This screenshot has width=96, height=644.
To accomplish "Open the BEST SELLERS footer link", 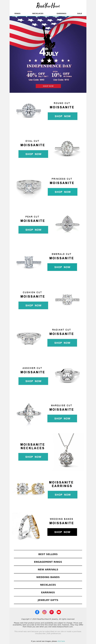I will [x=48, y=554].
